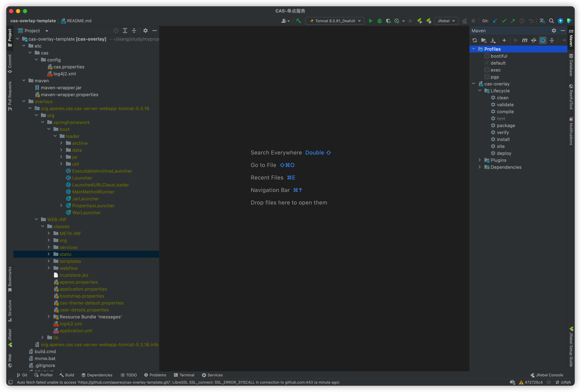
Task: Open the Terminal tab
Action: coord(184,375)
